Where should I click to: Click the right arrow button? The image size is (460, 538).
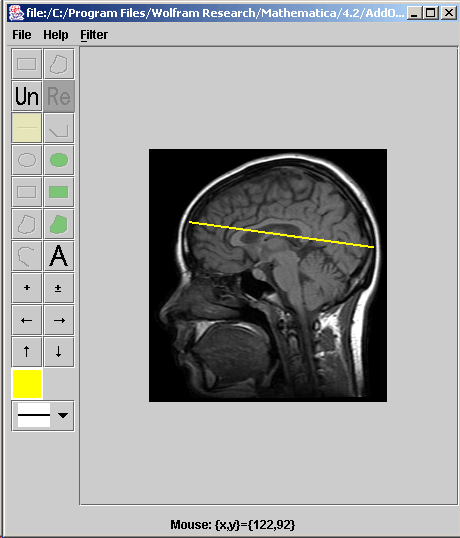pyautogui.click(x=59, y=320)
